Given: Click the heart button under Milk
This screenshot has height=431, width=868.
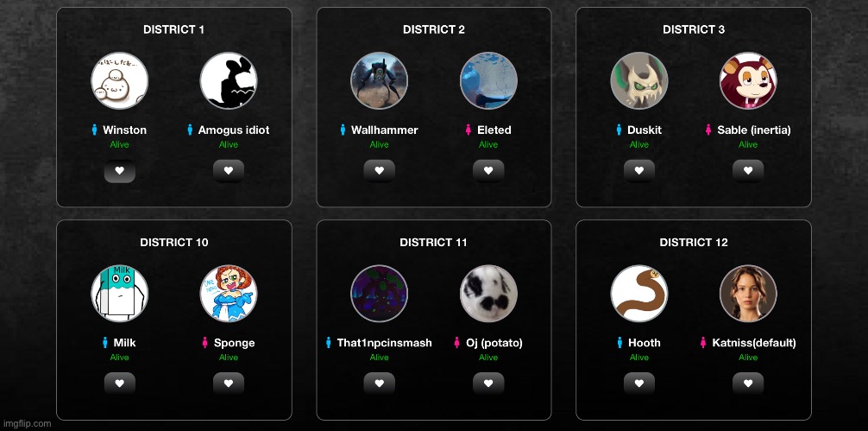Looking at the screenshot, I should (120, 383).
